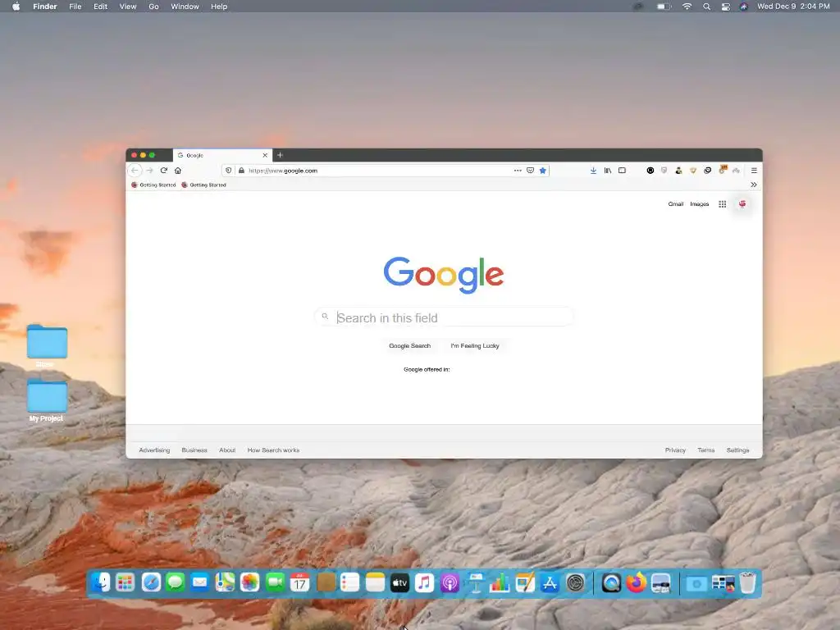Open Firefox downloads panel
Viewport: 840px width, 630px height.
[593, 171]
